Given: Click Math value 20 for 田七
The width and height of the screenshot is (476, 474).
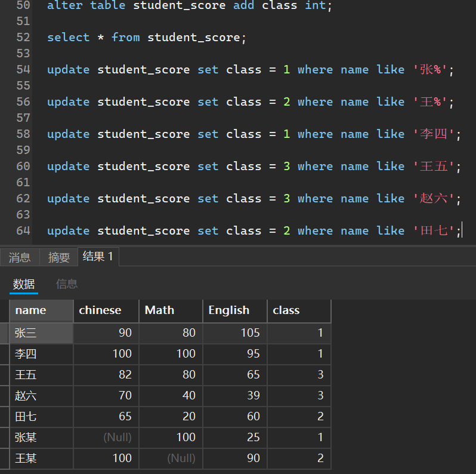Looking at the screenshot, I should (171, 417).
